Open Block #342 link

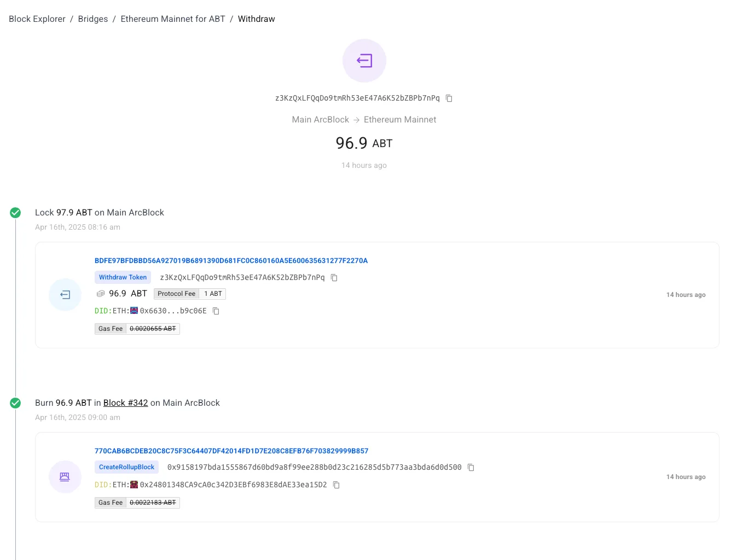coord(126,403)
